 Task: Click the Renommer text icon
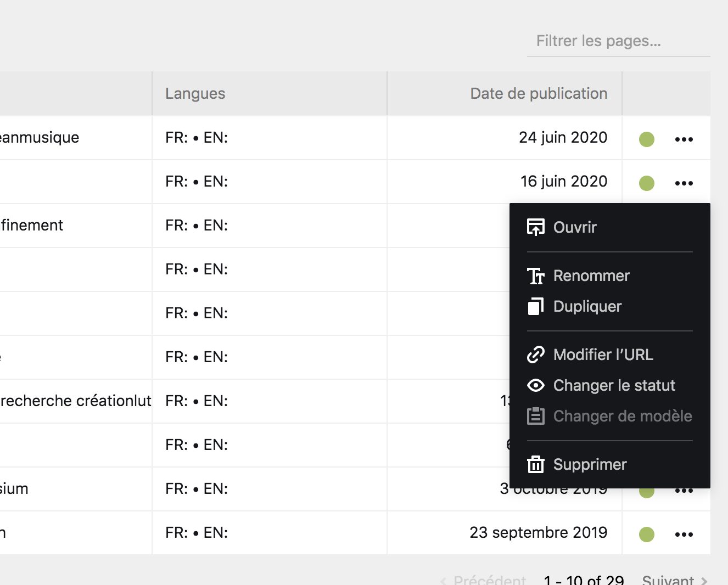536,275
